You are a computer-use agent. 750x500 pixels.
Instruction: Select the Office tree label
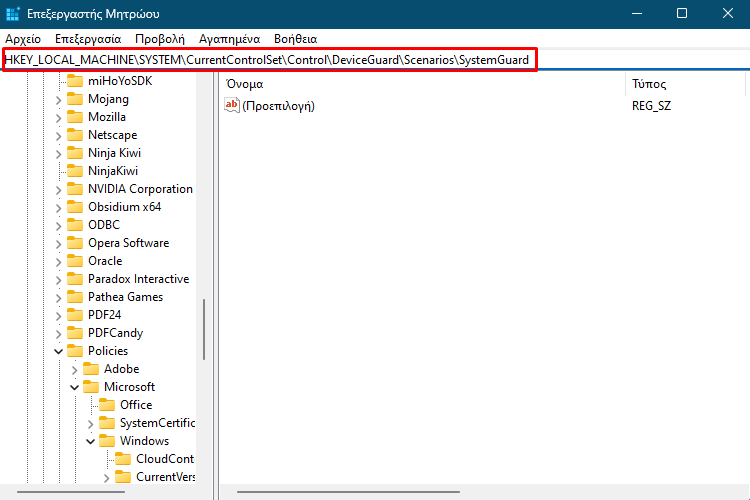(x=136, y=405)
